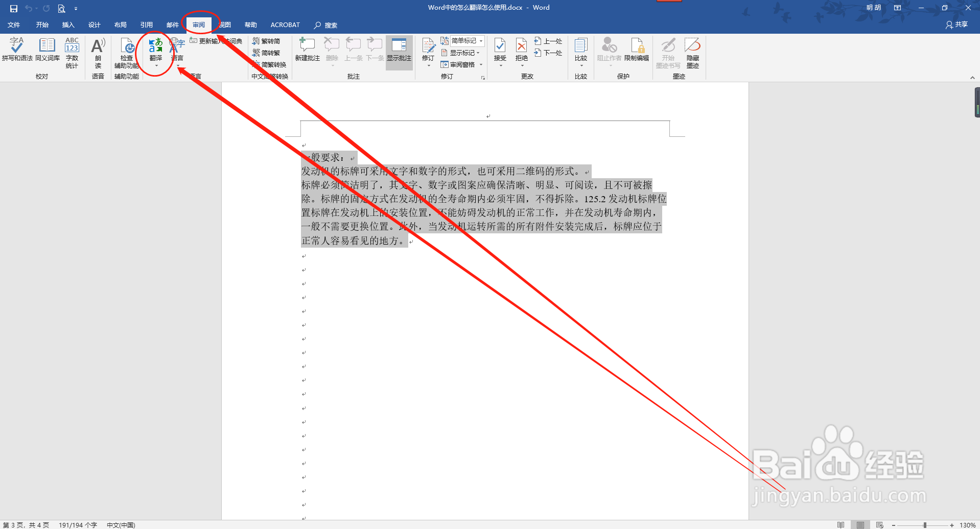This screenshot has width=980, height=529.
Task: Convert text with 简转繁
Action: [266, 53]
